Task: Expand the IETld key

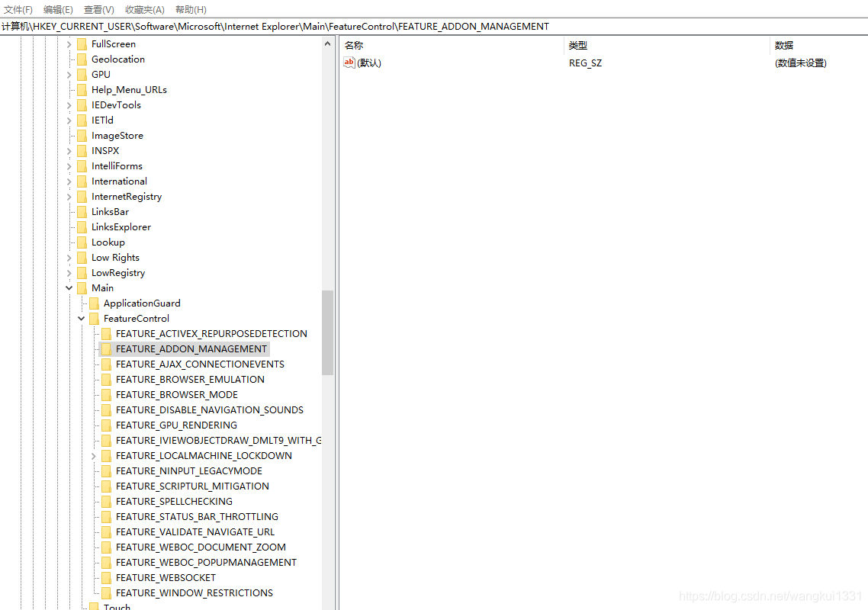Action: [x=69, y=120]
